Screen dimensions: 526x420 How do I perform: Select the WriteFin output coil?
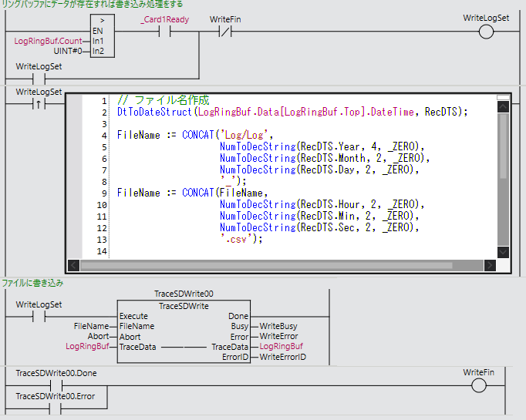(478, 386)
